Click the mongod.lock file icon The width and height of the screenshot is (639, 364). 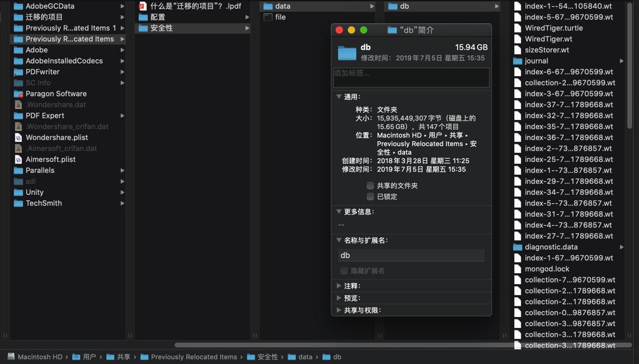tap(518, 269)
